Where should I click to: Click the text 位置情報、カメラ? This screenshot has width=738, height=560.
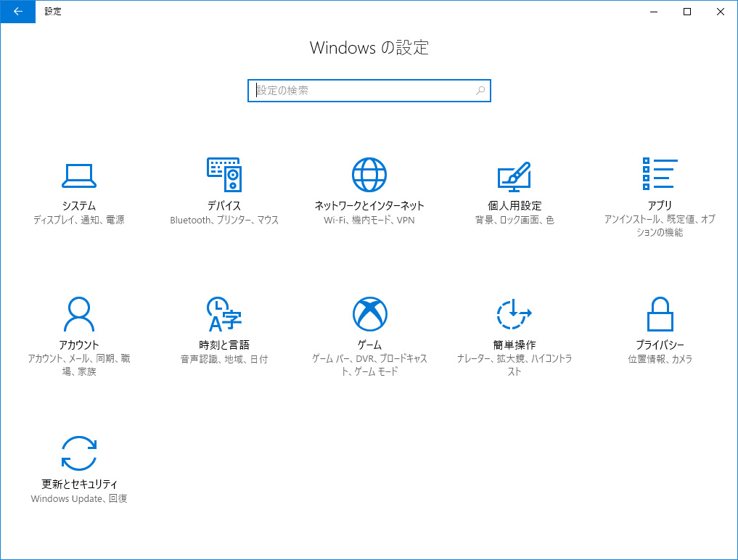point(660,359)
